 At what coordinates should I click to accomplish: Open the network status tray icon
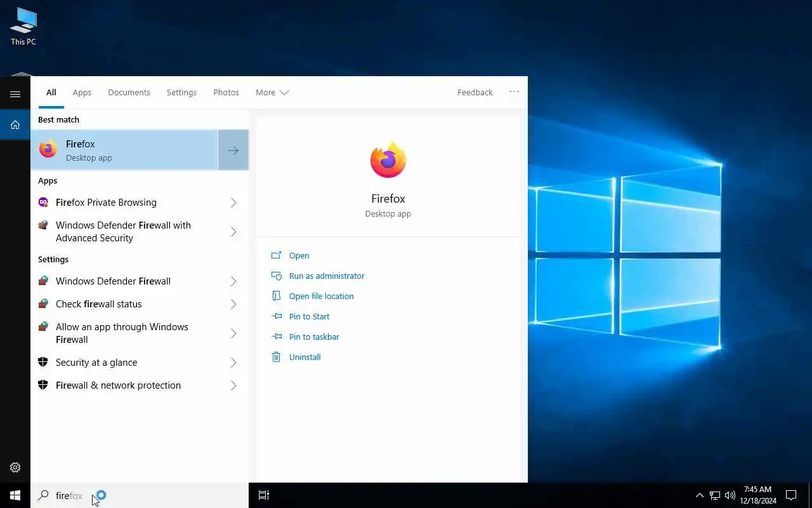(x=715, y=495)
